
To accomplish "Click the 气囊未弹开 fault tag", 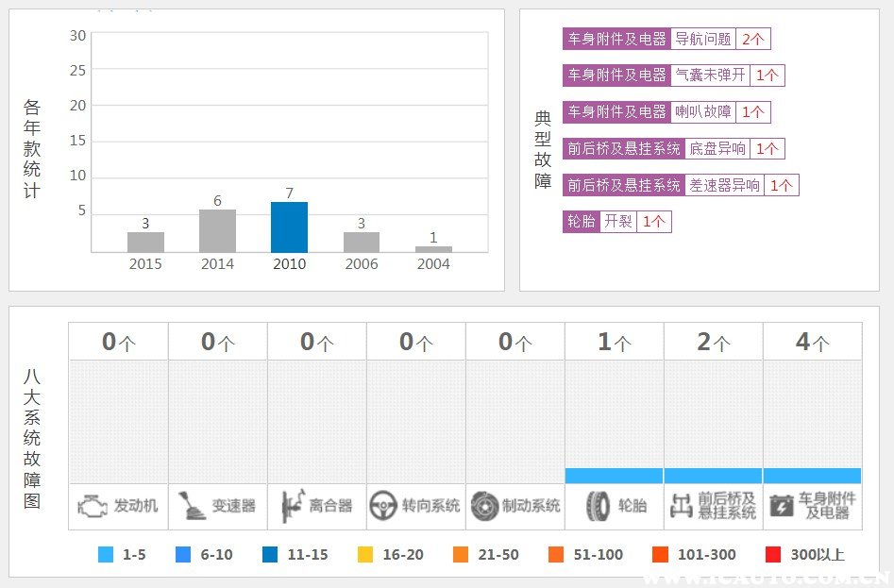I will [709, 76].
